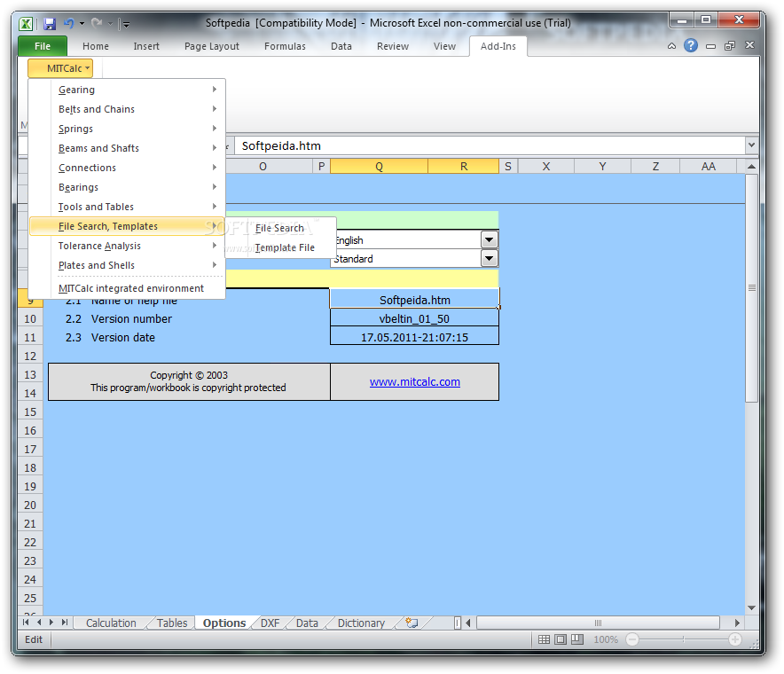Open the DXF sheet tab
This screenshot has width=784, height=674.
[x=270, y=623]
